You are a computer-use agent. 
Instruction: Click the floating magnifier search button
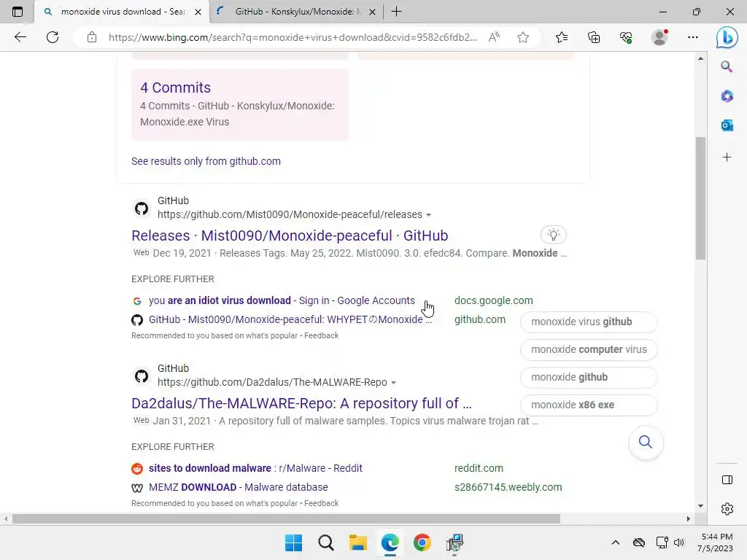pos(646,443)
